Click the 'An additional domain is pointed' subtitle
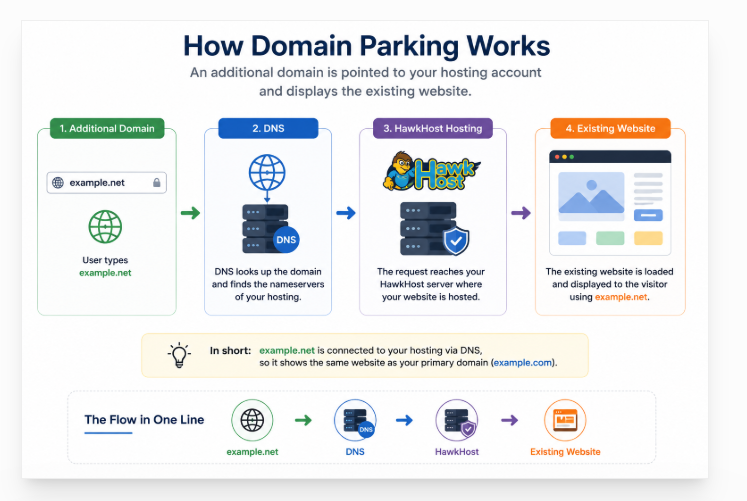The height and width of the screenshot is (501, 747). click(x=365, y=82)
